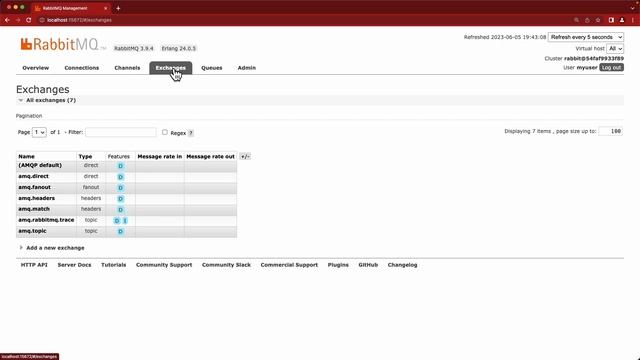
Task: Click the browser zoom magnifier icon
Action: click(x=576, y=20)
